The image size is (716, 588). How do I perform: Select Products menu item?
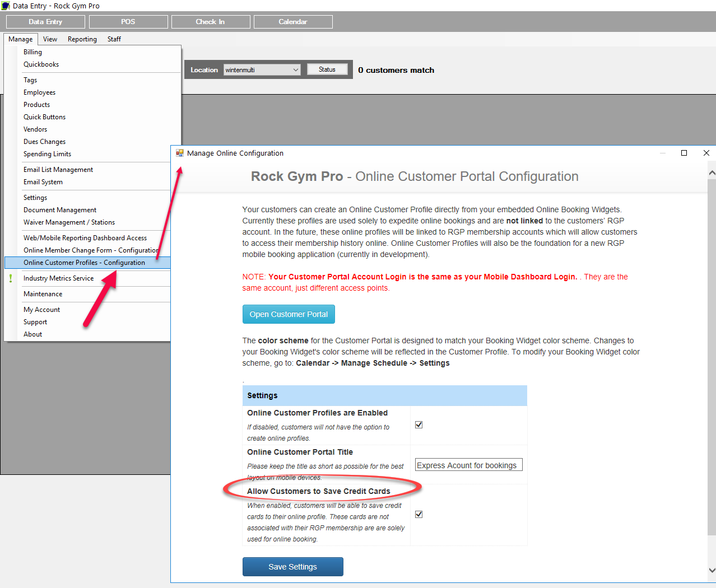(x=92, y=105)
